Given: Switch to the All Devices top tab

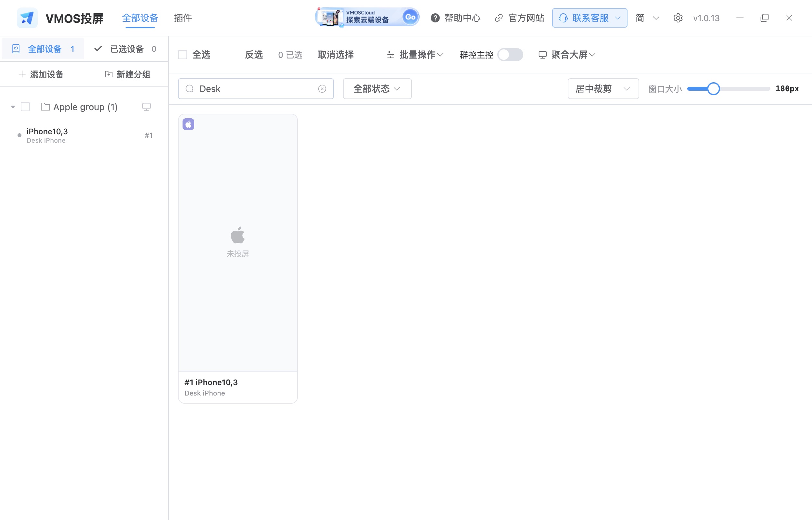Looking at the screenshot, I should point(140,18).
